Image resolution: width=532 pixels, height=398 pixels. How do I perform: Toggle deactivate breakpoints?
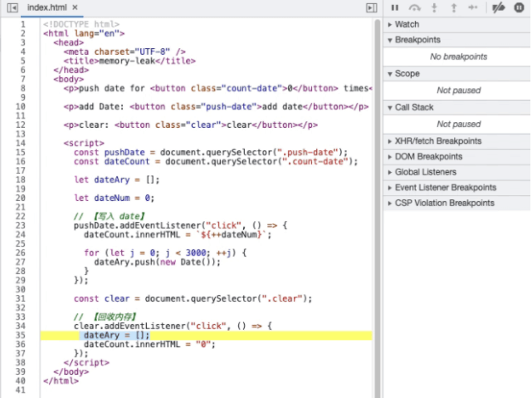click(499, 7)
